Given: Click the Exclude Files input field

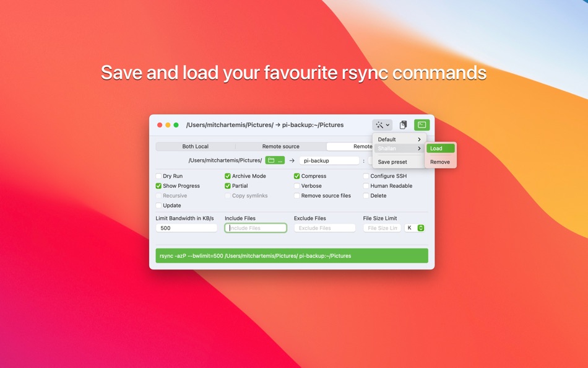Looking at the screenshot, I should click(325, 228).
